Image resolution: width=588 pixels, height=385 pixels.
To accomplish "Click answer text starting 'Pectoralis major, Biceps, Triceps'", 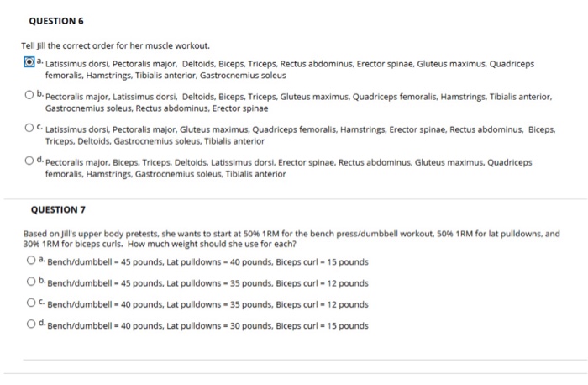I will [x=288, y=168].
